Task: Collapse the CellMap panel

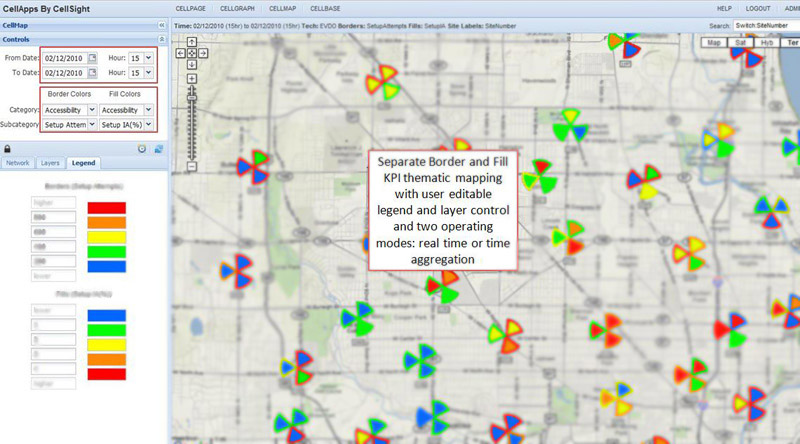Action: pyautogui.click(x=161, y=24)
